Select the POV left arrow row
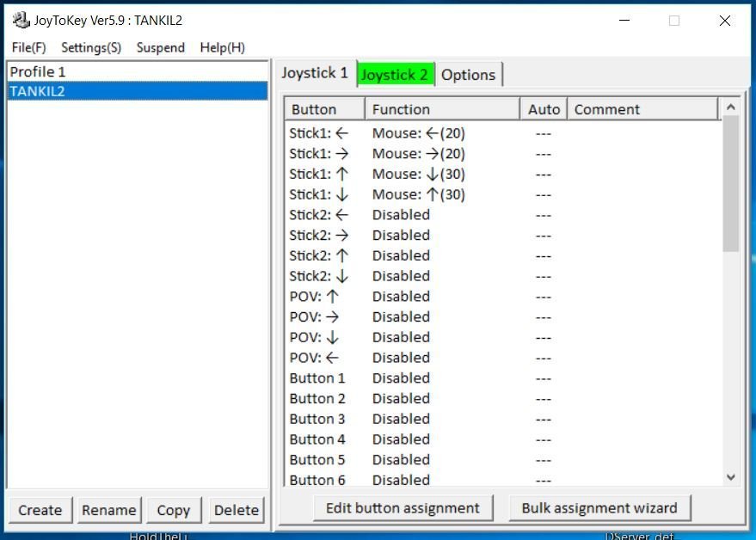The width and height of the screenshot is (756, 540). tap(503, 358)
